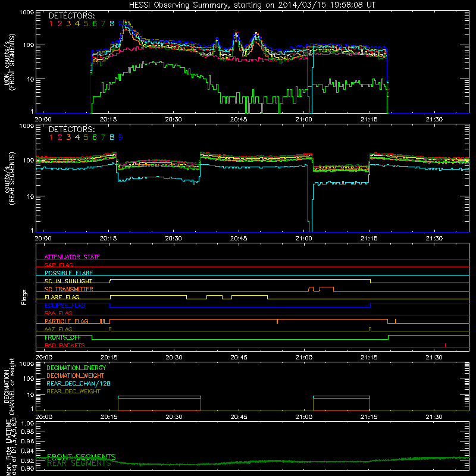Click 21:00 tick label under rear segments plot
The height and width of the screenshot is (476, 476).
303,239
